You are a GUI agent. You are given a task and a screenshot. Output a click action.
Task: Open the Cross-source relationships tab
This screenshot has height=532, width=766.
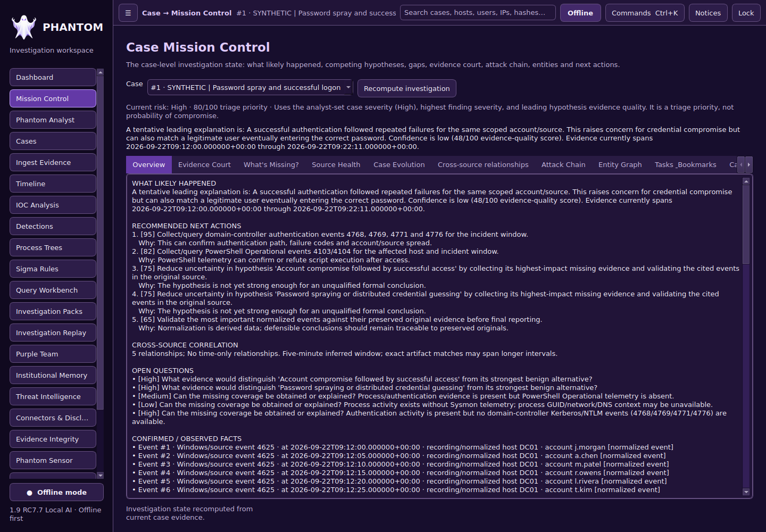coord(483,164)
